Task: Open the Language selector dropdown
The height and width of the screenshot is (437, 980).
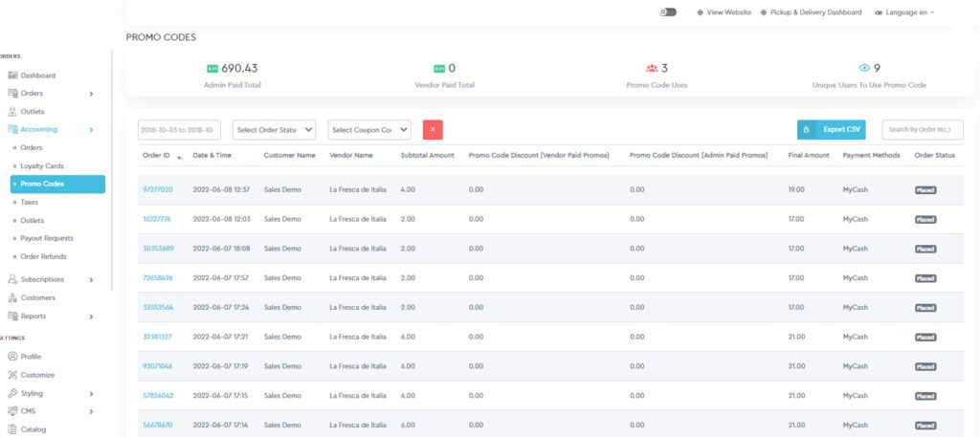Action: click(x=904, y=12)
